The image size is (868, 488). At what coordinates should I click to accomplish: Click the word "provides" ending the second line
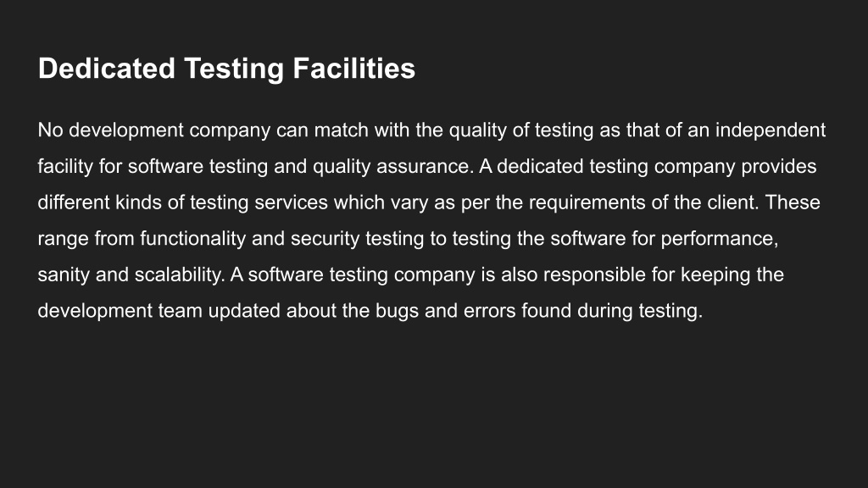point(779,167)
